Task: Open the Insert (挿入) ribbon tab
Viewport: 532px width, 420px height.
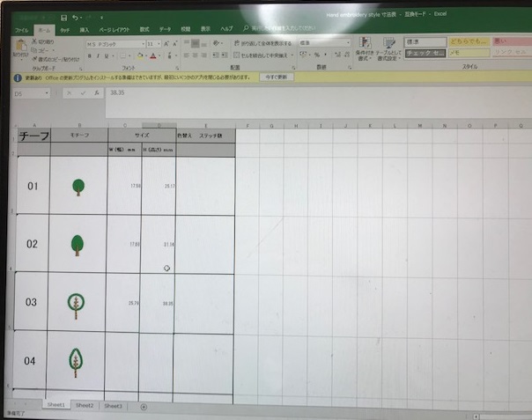Action: pyautogui.click(x=85, y=30)
